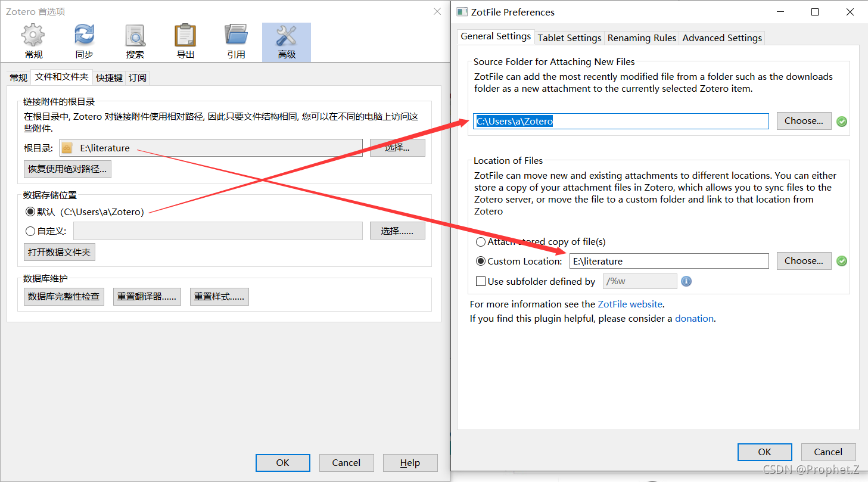Open the 常规 (General) gear icon pane
This screenshot has height=482, width=868.
[33, 42]
